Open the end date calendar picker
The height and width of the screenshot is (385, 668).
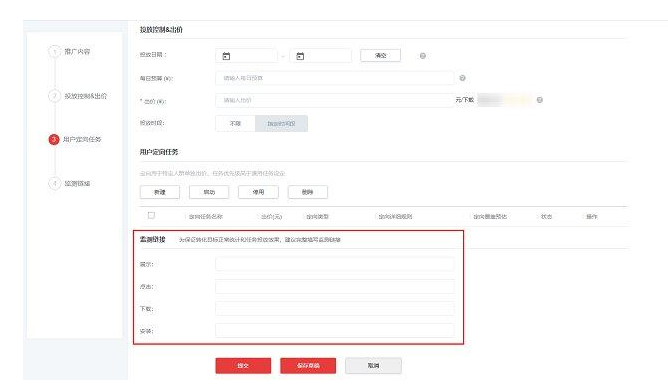tap(300, 56)
